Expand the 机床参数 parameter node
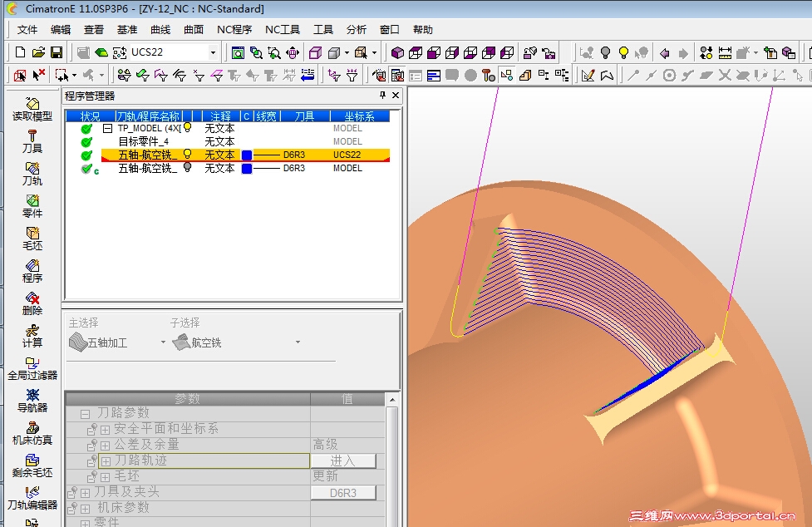 pyautogui.click(x=86, y=509)
